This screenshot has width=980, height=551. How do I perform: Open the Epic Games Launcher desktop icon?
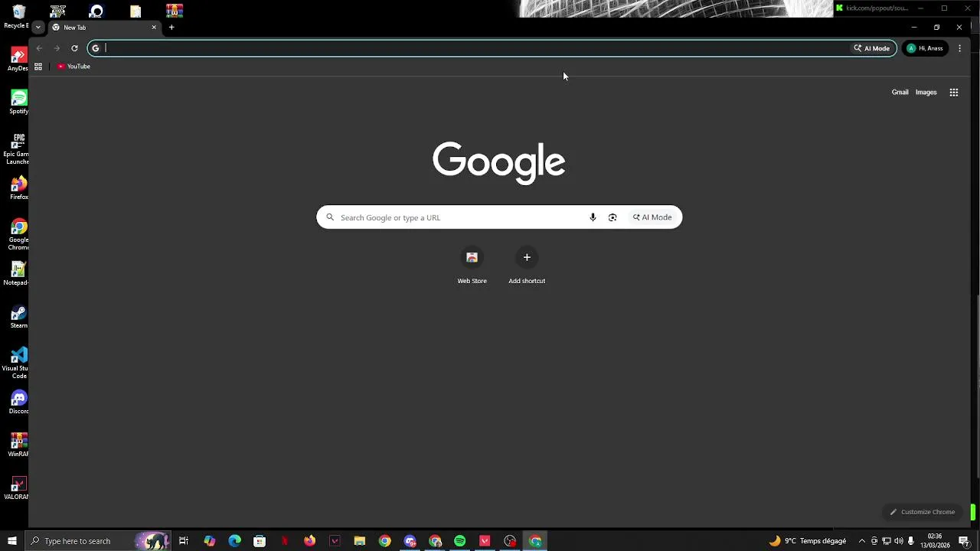(x=18, y=148)
